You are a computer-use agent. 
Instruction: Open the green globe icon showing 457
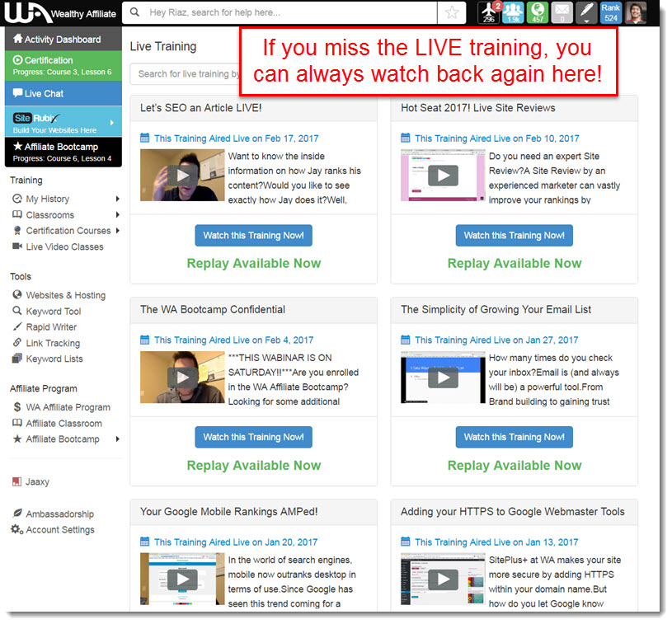tap(538, 12)
